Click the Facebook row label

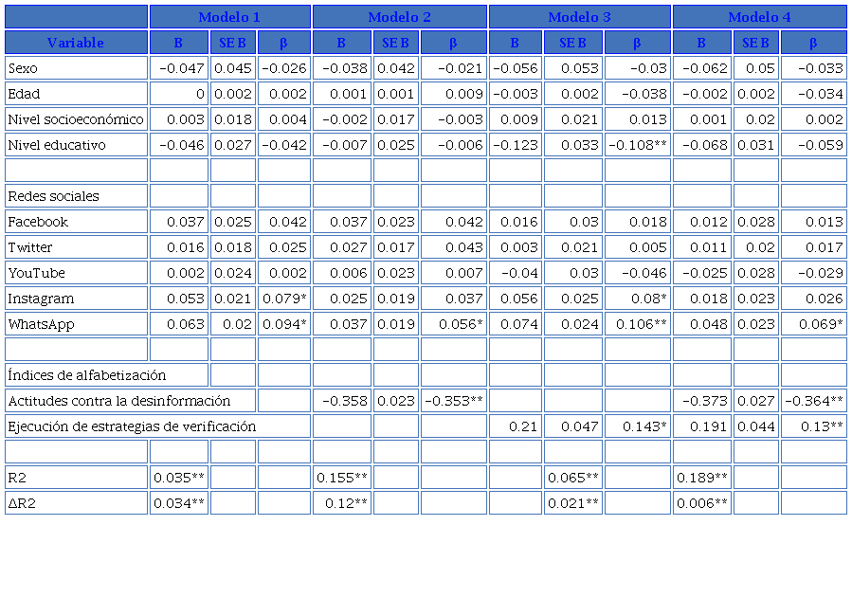tap(76, 222)
